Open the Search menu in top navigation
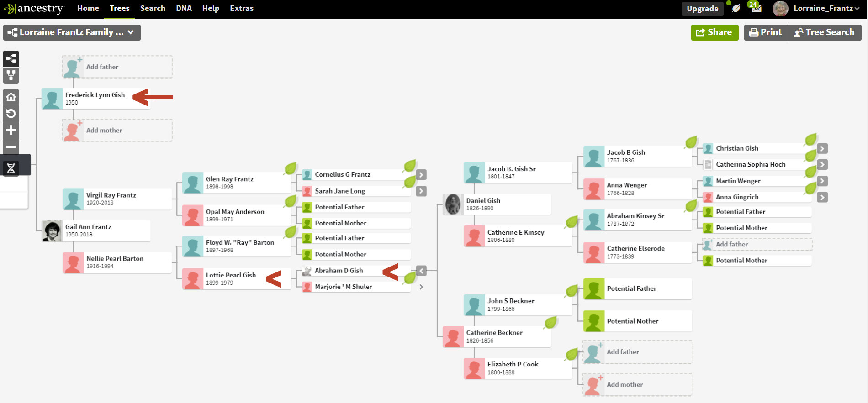The image size is (868, 403). tap(153, 8)
